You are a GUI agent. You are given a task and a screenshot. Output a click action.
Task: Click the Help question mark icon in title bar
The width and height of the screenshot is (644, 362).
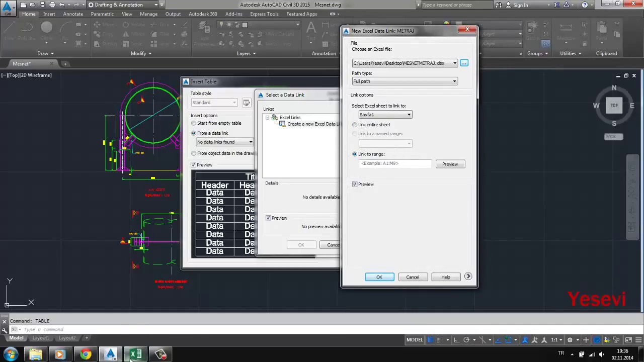[585, 5]
